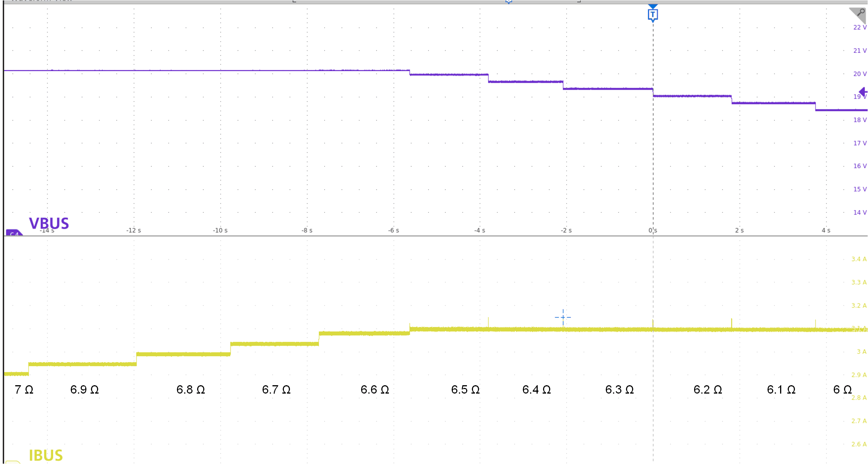Click the 2.6 A scale label

click(859, 444)
